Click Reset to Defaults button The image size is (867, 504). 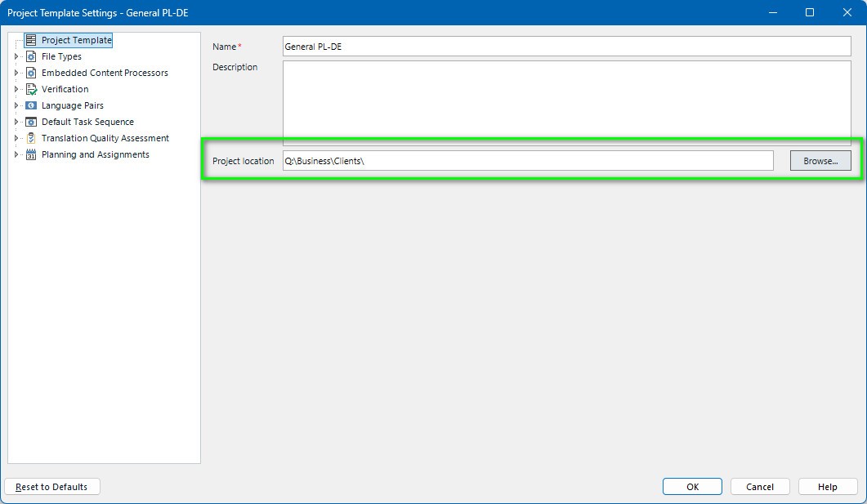52,487
